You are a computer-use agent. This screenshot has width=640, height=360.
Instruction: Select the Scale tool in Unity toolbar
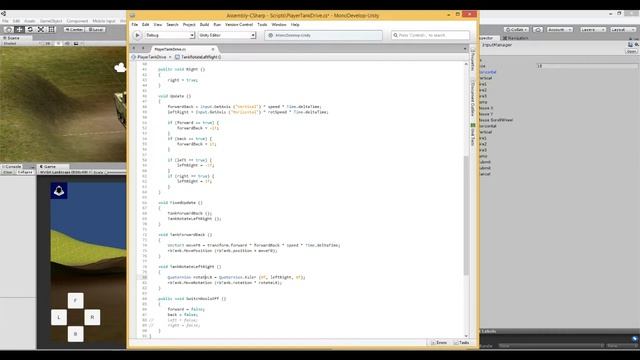pyautogui.click(x=41, y=29)
